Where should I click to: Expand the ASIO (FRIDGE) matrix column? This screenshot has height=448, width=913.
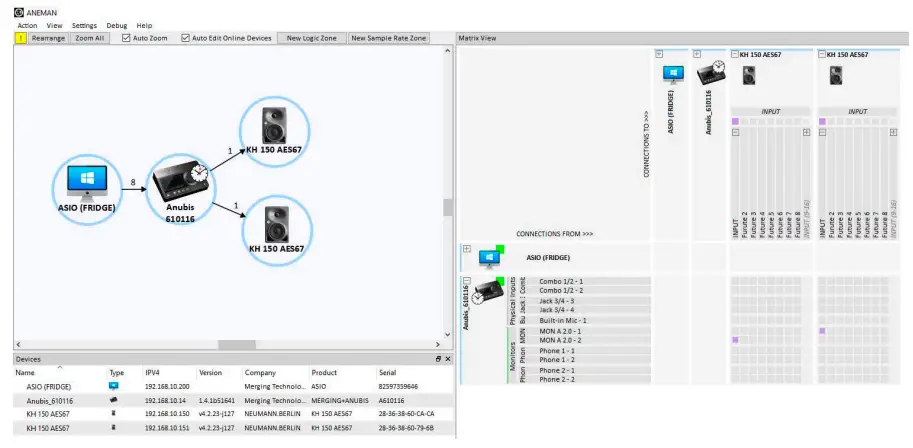pyautogui.click(x=659, y=54)
